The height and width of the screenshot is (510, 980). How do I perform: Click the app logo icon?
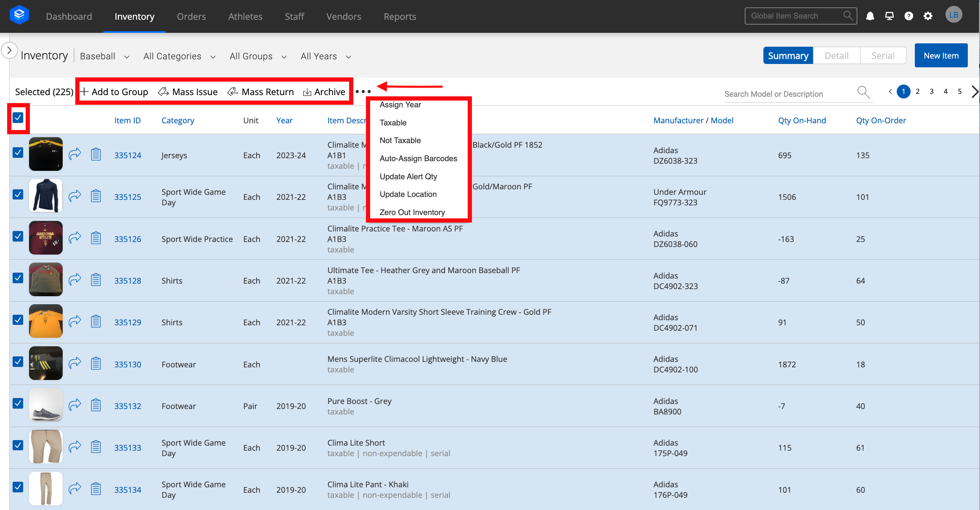[x=19, y=16]
